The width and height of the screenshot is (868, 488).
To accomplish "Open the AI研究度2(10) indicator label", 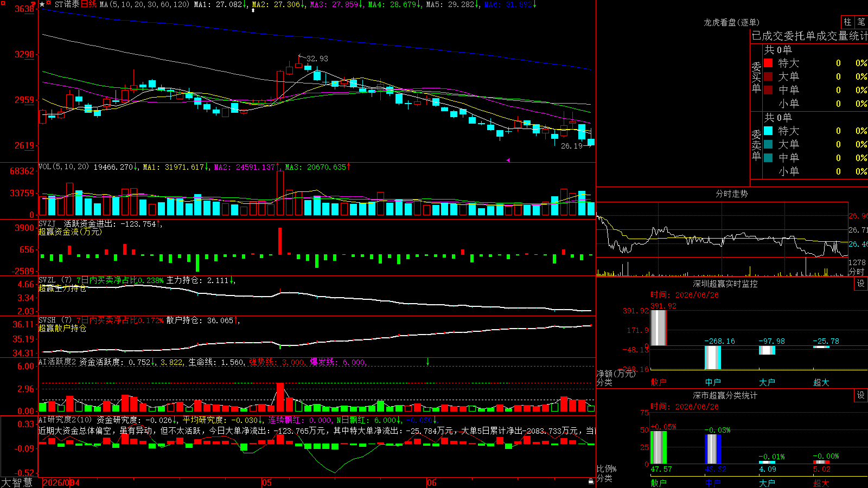I will click(66, 420).
